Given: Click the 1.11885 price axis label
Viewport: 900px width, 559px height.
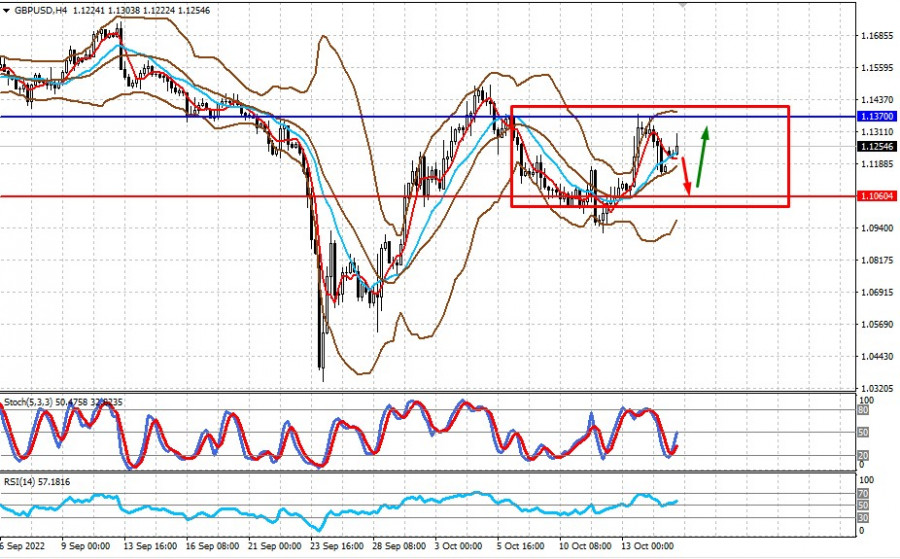Looking at the screenshot, I should [x=877, y=164].
